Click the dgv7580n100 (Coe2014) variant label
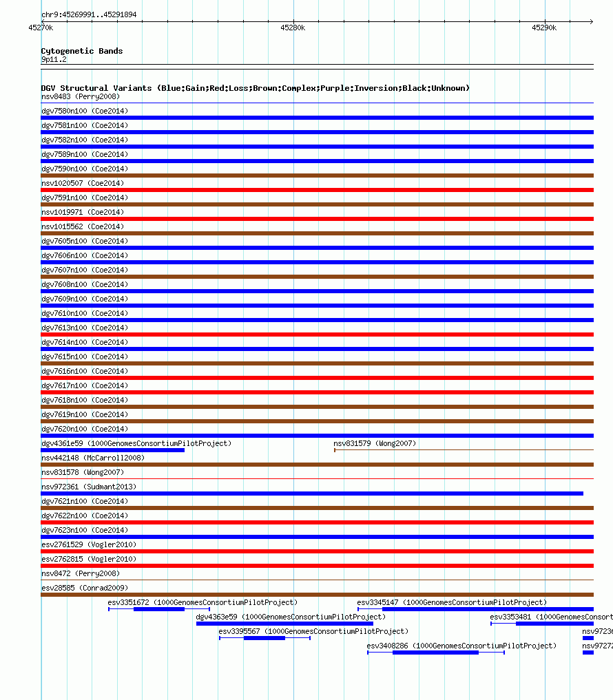Viewport: 613px width, 700px height. click(85, 112)
